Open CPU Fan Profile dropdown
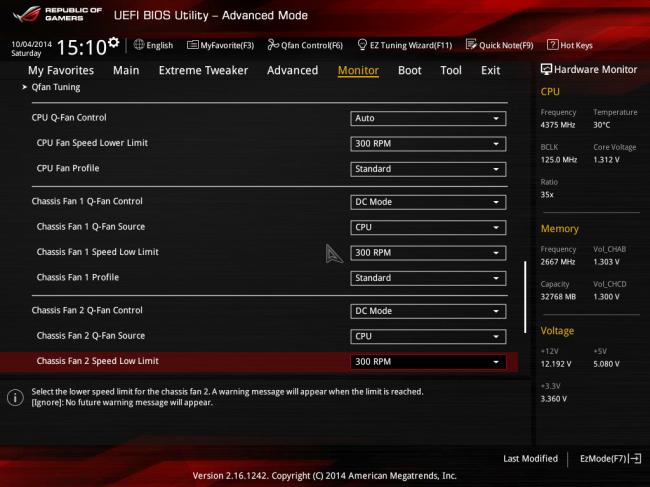Image resolution: width=650 pixels, height=487 pixels. pos(428,169)
